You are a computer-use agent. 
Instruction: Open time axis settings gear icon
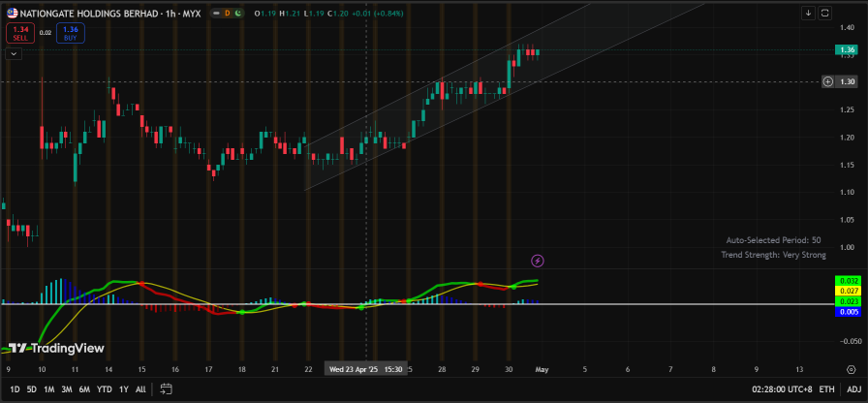point(852,369)
